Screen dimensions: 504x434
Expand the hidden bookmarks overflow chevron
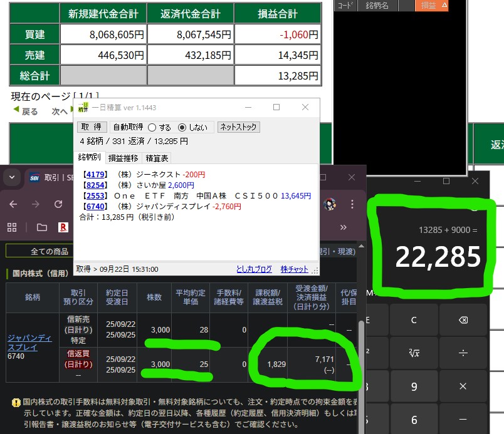344,227
